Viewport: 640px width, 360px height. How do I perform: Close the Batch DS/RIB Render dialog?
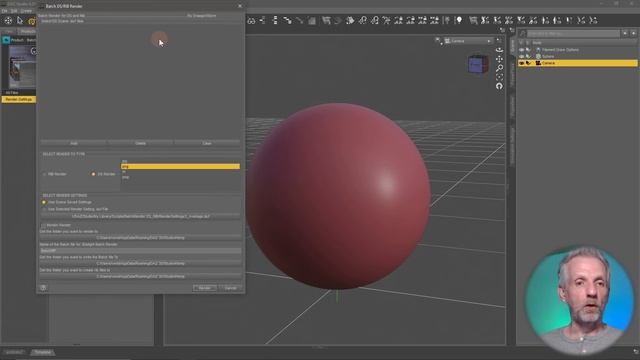tap(240, 6)
